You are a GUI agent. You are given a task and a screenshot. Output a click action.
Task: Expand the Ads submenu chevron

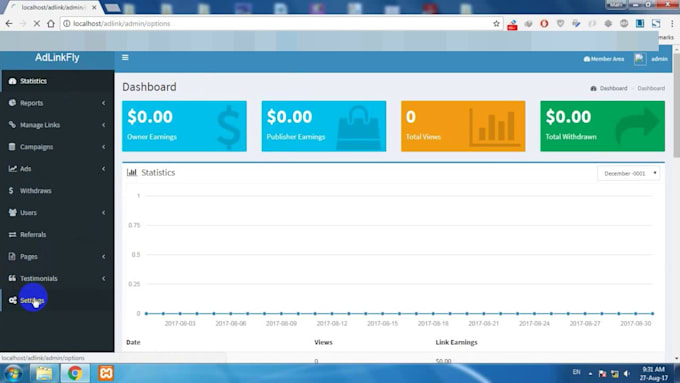coord(104,169)
